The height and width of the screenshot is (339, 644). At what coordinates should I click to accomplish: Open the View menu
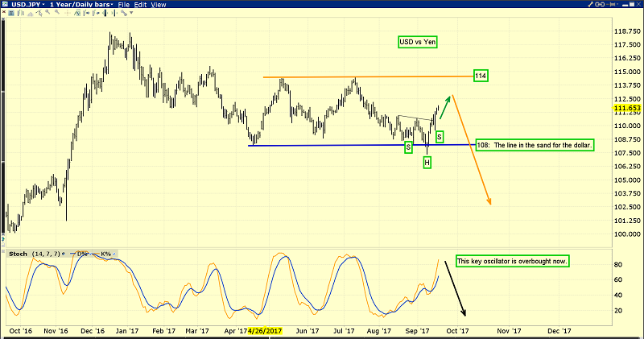(159, 5)
